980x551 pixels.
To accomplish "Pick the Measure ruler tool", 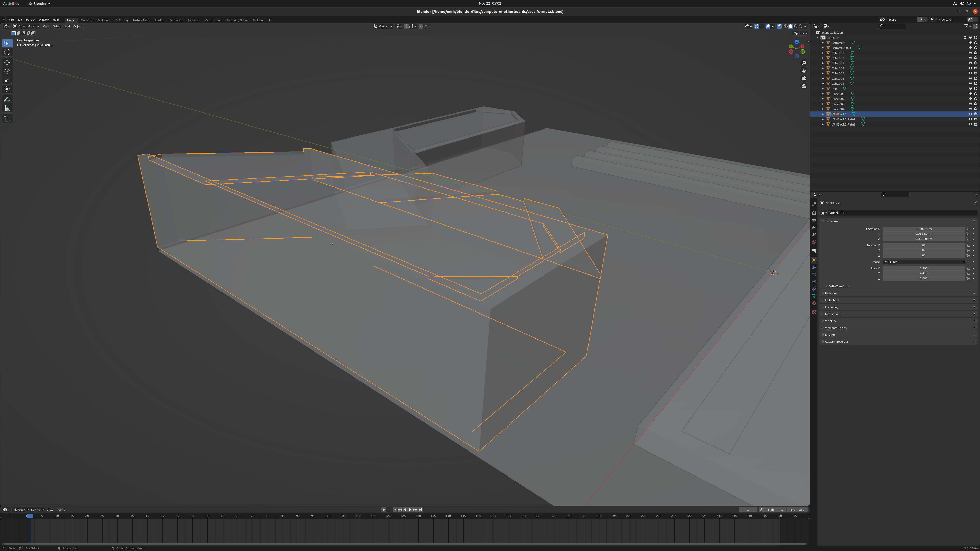I will pyautogui.click(x=7, y=109).
